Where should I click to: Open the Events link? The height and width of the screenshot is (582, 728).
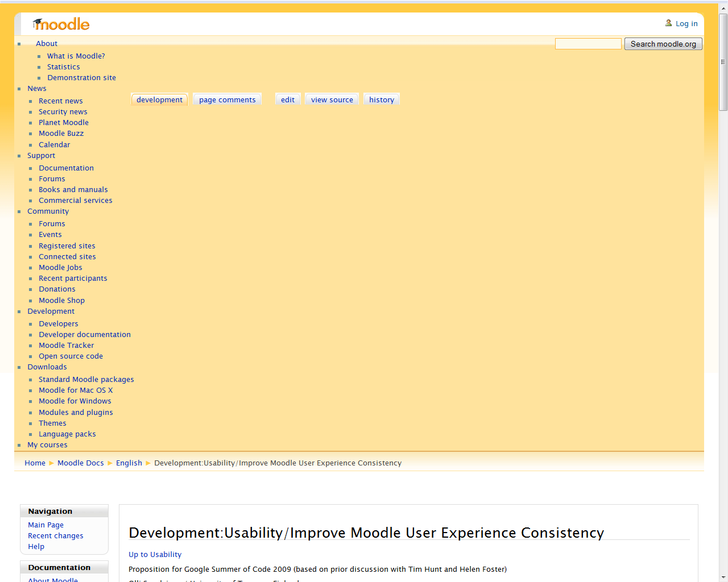coord(50,235)
